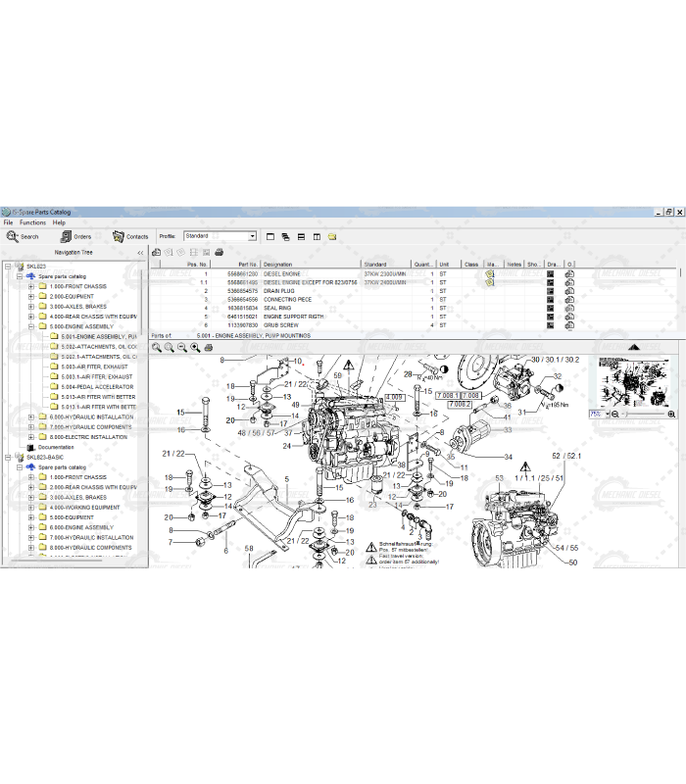Click the printer icon in drawing toolbar
Image resolution: width=686 pixels, height=784 pixels.
point(208,347)
